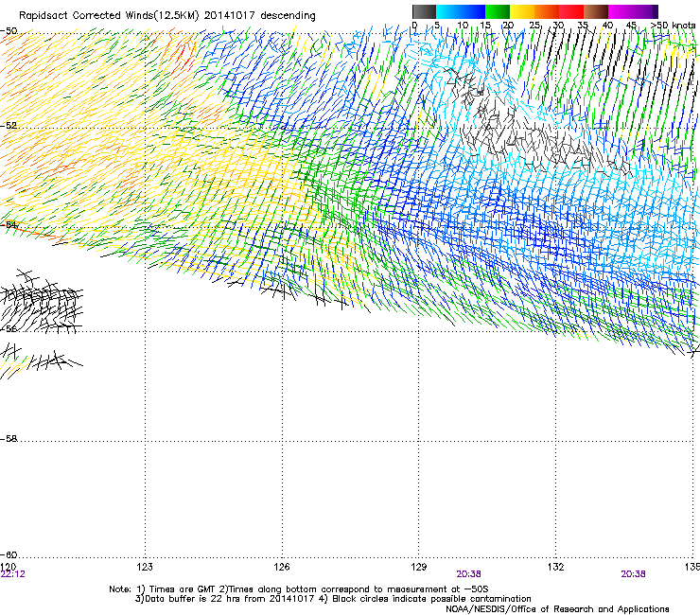The height and width of the screenshot is (615, 700).
Task: Click the '20141017 descending' part of the title
Action: [x=259, y=16]
